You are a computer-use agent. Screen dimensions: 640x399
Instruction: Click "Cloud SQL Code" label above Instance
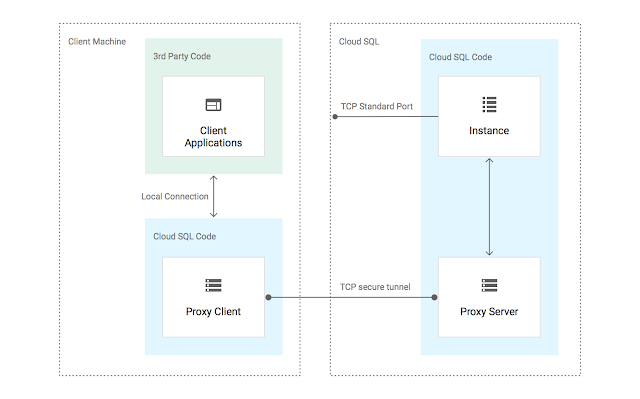460,57
